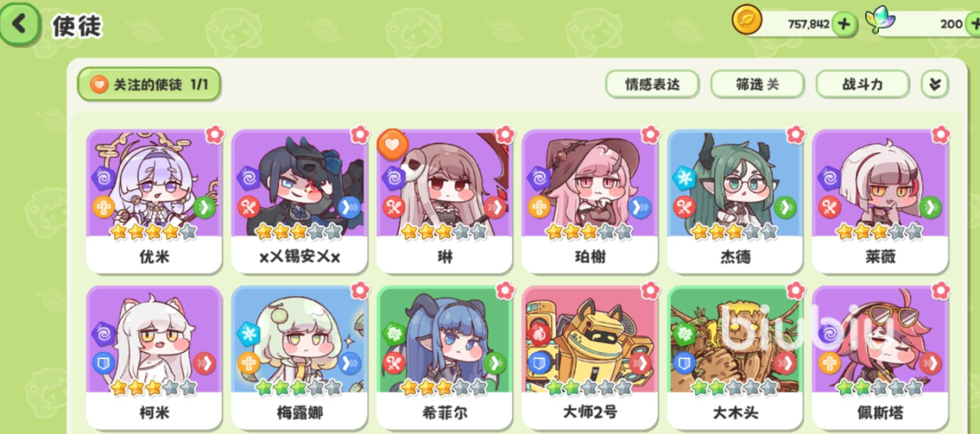
Task: Choose the 佩斯塔 character card
Action: [880, 357]
